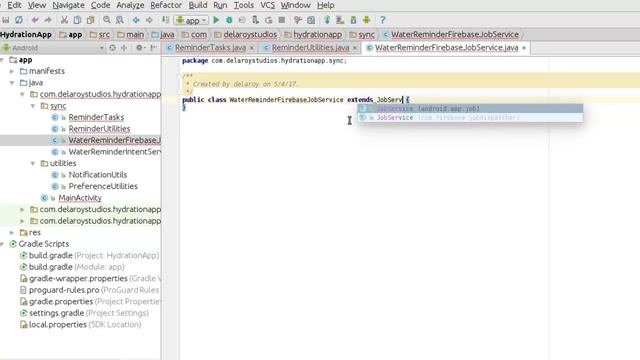Image resolution: width=640 pixels, height=360 pixels.
Task: Click the Replace icon next to Find
Action: [120, 20]
